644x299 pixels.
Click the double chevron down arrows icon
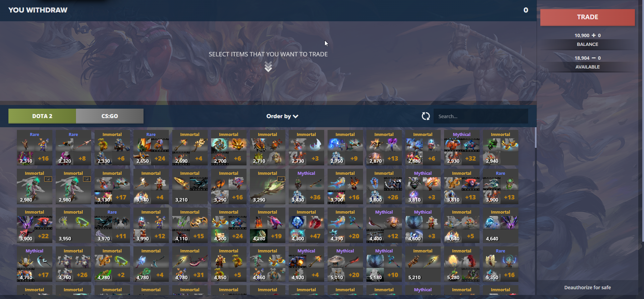pos(268,66)
